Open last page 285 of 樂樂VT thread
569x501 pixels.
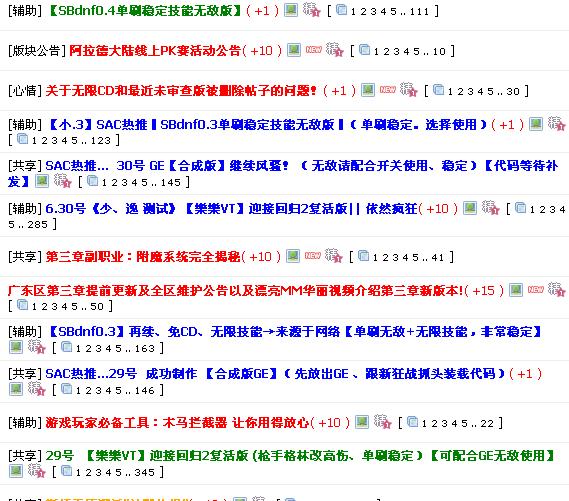pyautogui.click(x=37, y=225)
